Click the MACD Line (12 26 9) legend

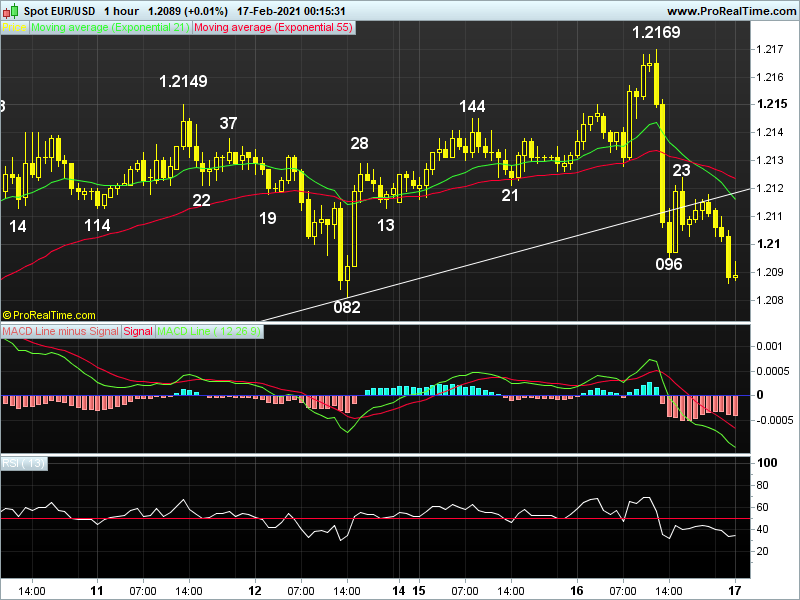click(209, 331)
